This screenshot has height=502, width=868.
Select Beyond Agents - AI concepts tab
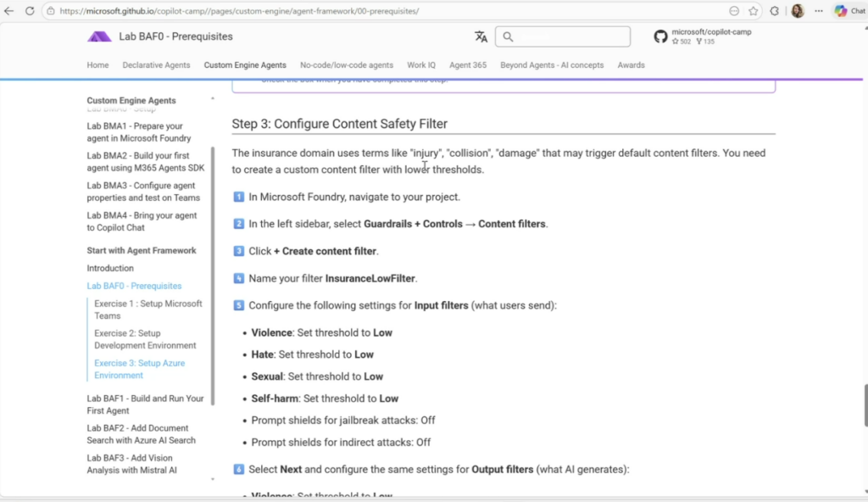click(552, 65)
